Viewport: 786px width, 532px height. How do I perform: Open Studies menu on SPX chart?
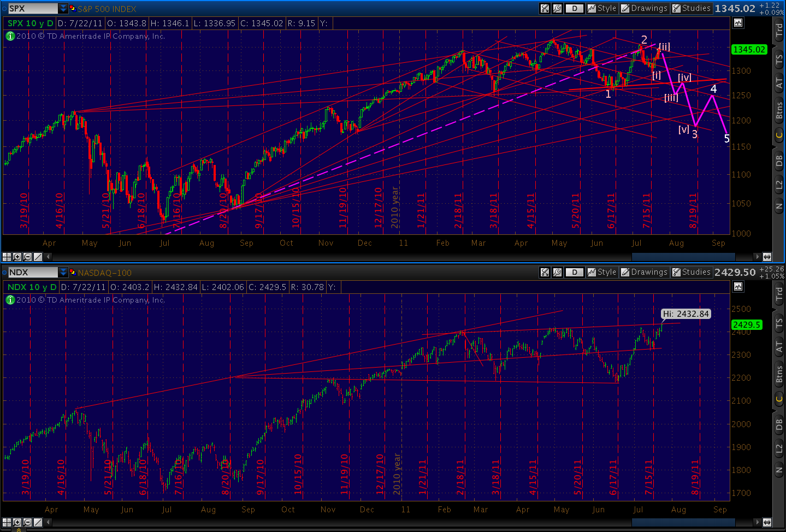click(691, 8)
